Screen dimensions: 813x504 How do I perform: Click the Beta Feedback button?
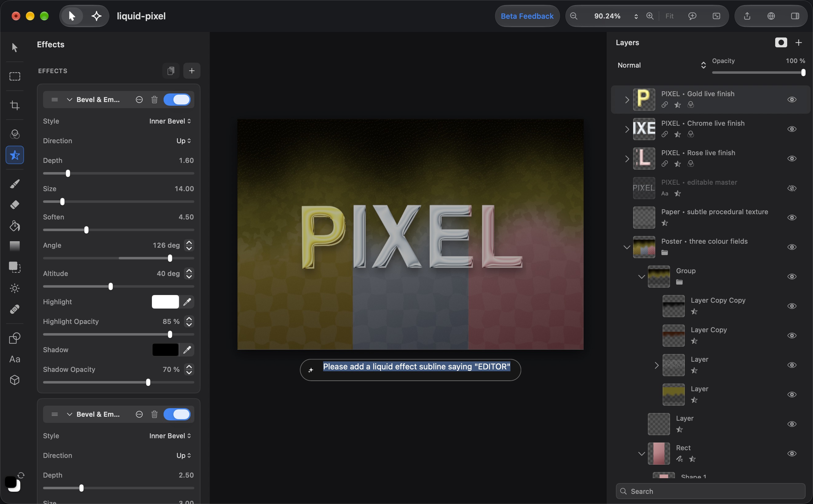click(527, 16)
